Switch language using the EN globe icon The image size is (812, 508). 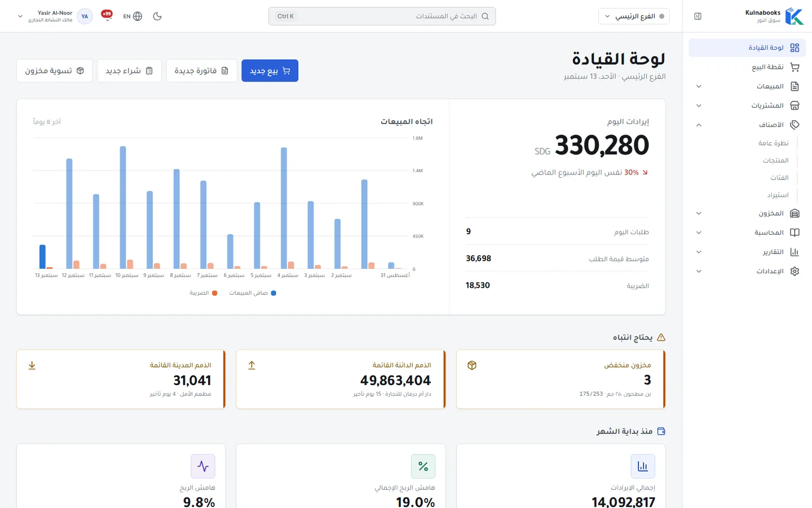click(x=133, y=16)
